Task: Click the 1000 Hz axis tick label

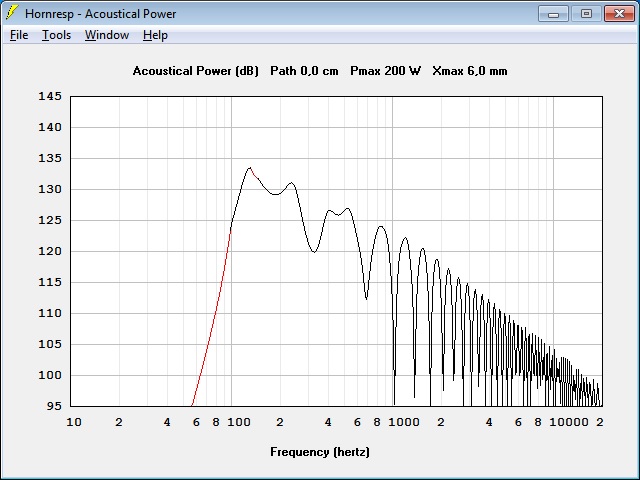Action: (404, 422)
